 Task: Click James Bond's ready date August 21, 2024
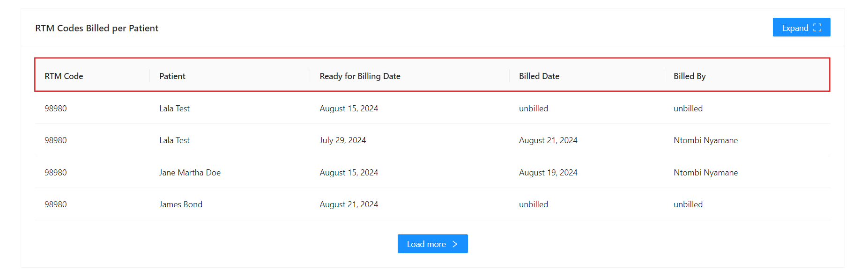pos(349,204)
